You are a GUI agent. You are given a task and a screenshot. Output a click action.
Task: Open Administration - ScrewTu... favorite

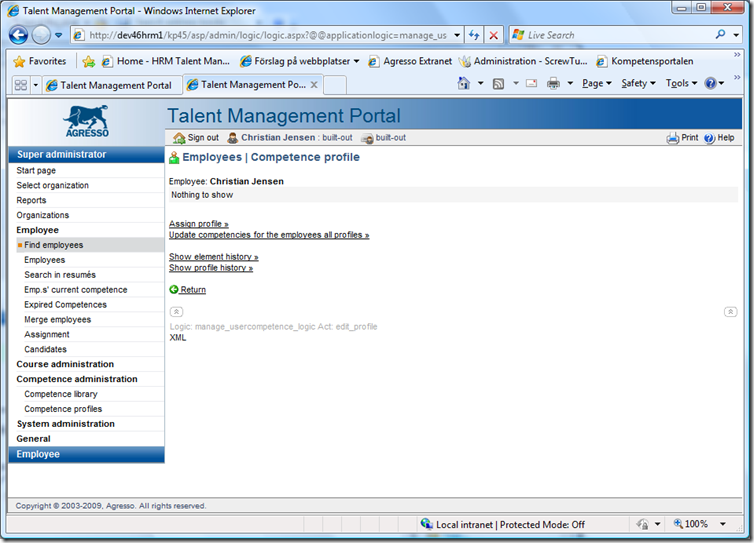[523, 61]
